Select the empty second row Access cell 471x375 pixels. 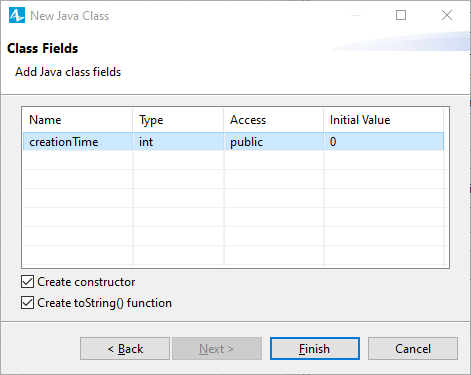tap(274, 160)
